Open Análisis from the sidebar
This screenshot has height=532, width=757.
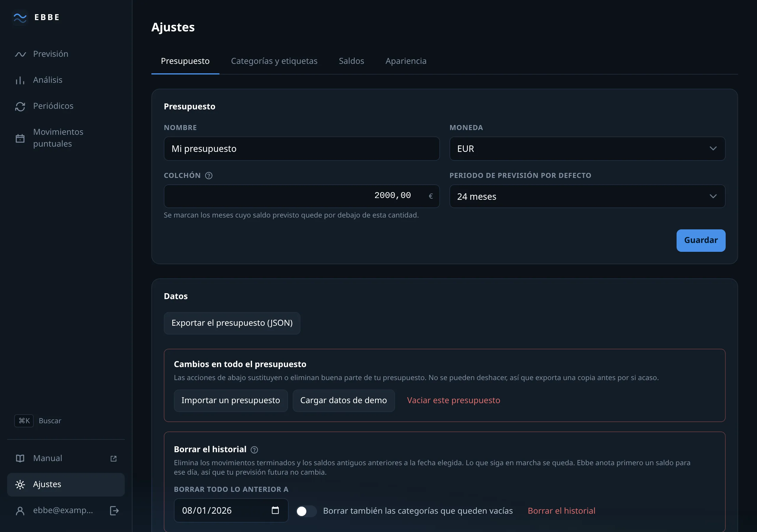coord(66,80)
